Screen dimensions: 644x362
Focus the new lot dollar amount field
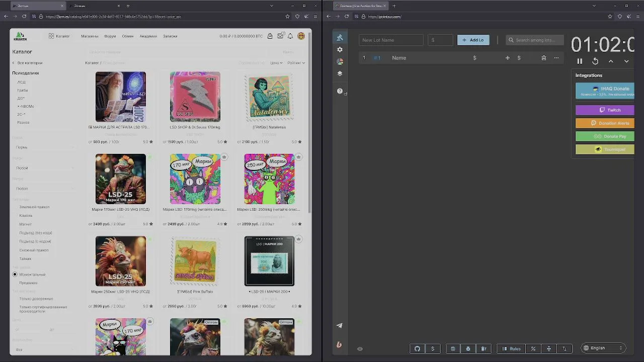[x=440, y=40]
